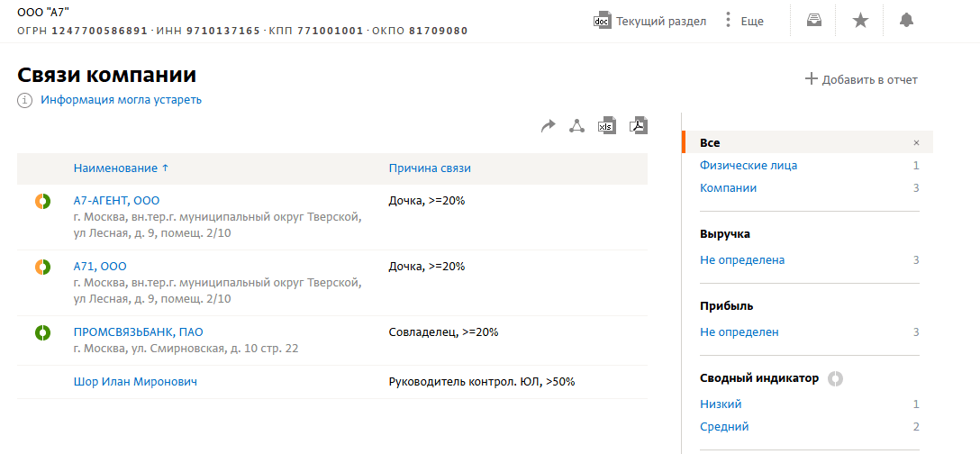Click the green ПРОМСВЯЗЬБАНК indicator circle
Viewport: 980px width, 454px height.
(42, 332)
